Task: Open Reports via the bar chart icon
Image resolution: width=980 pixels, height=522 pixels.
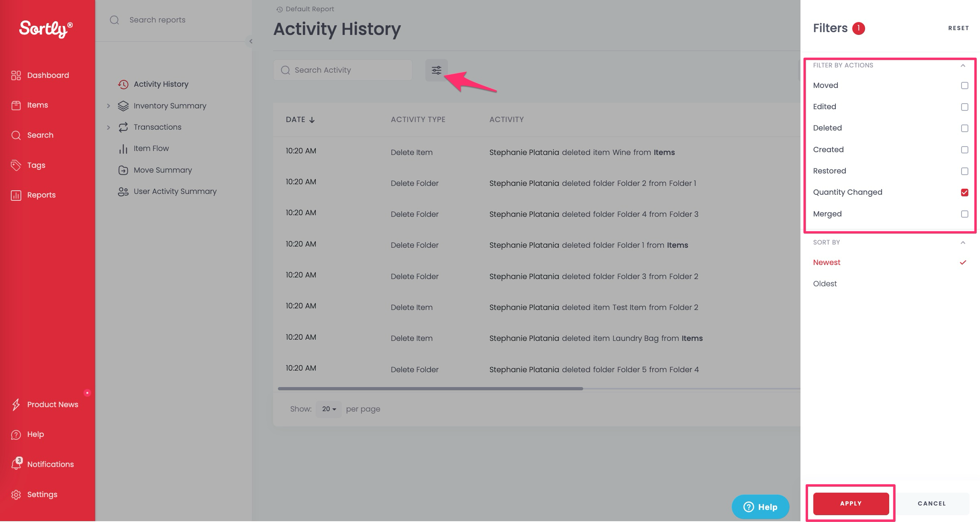Action: (x=16, y=195)
